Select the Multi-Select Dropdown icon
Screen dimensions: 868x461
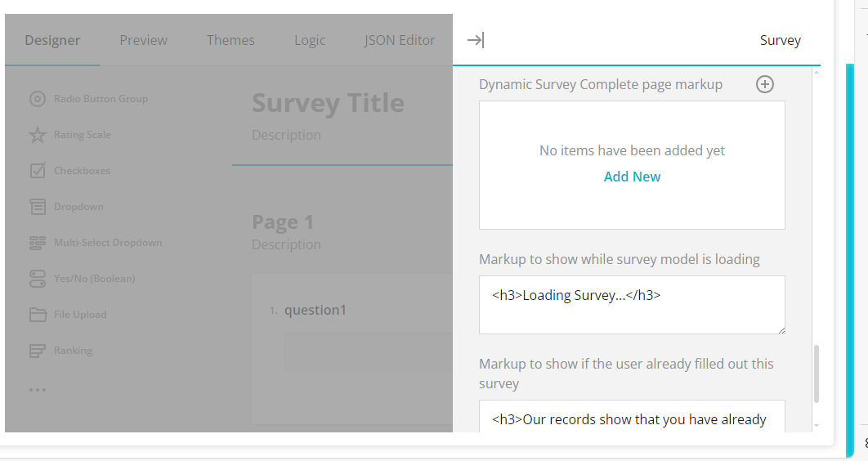click(37, 243)
